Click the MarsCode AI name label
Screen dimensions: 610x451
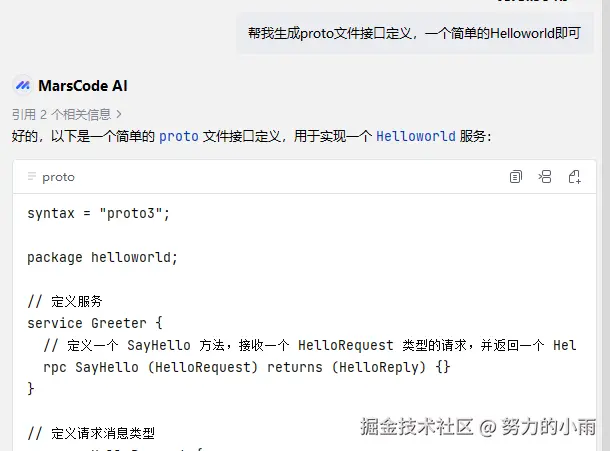[83, 86]
